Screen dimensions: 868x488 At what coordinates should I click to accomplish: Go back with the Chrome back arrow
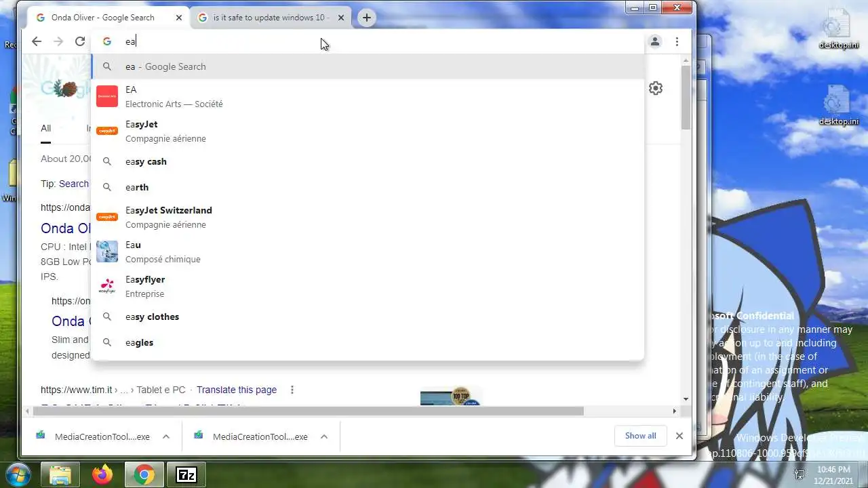pos(37,41)
